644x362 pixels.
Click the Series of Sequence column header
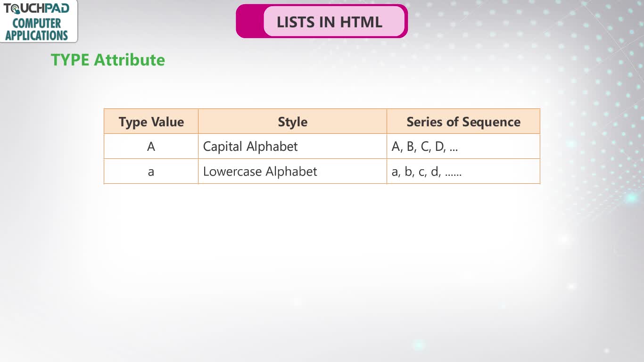(463, 122)
